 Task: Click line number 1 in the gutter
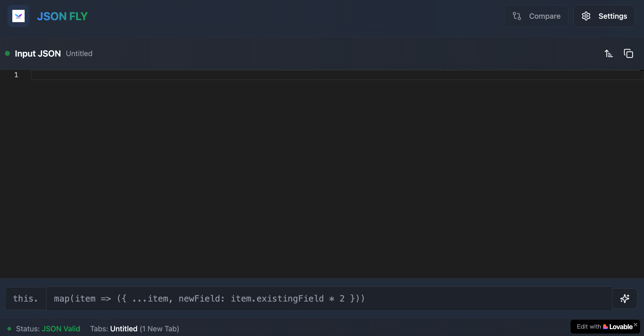click(x=16, y=75)
